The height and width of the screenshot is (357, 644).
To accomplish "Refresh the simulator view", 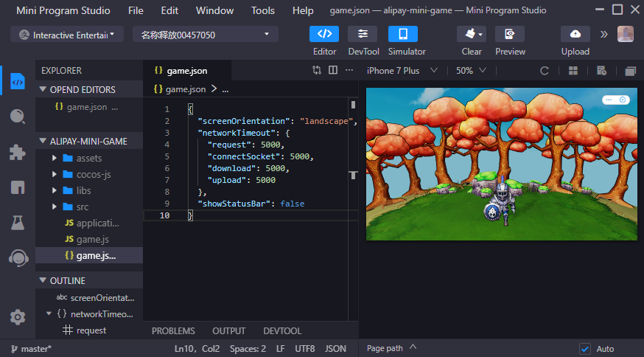I will [545, 71].
